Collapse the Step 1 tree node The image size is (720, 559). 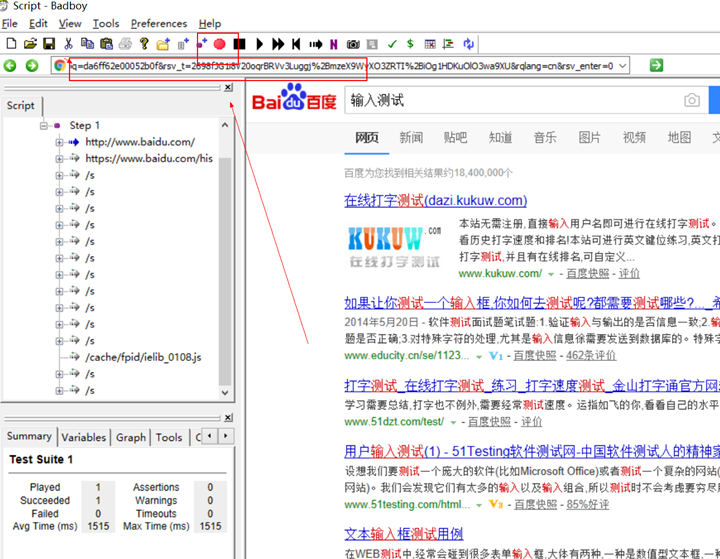pyautogui.click(x=44, y=125)
